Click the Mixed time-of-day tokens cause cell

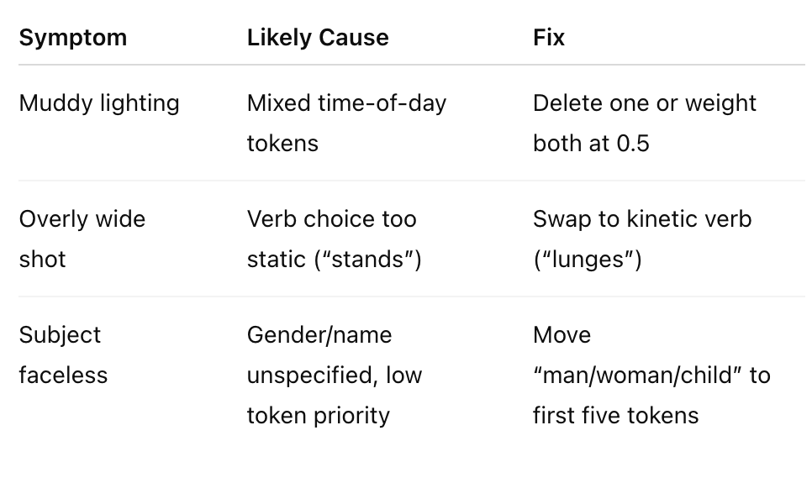point(346,123)
